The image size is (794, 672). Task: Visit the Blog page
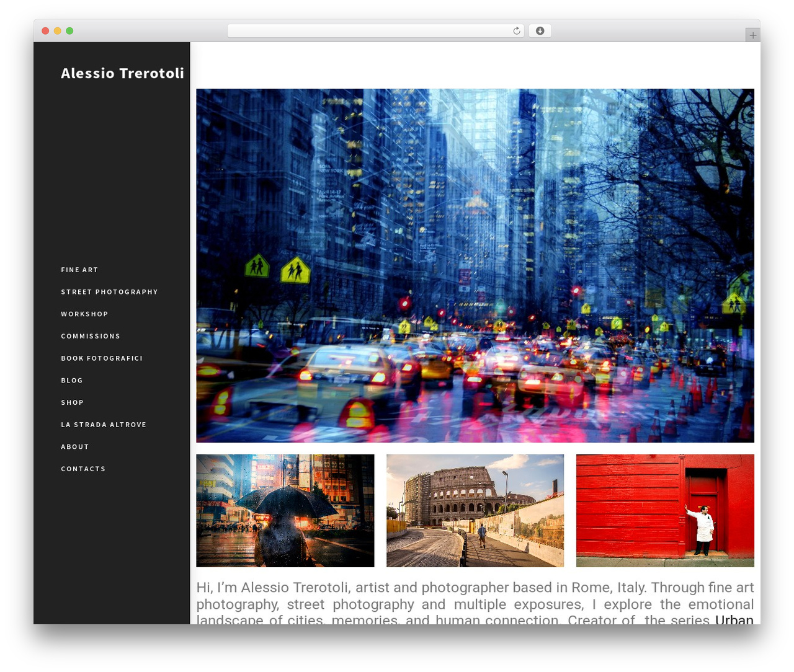[x=72, y=381]
